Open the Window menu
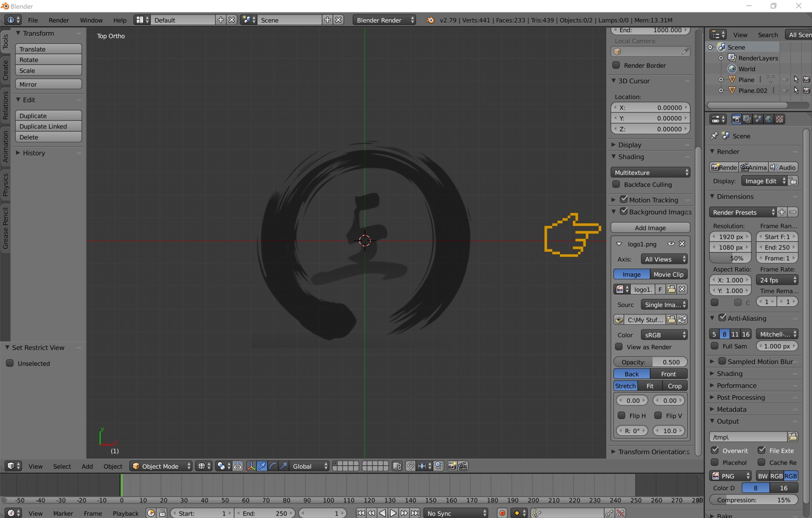Screen dimensions: 812x518 pos(91,20)
